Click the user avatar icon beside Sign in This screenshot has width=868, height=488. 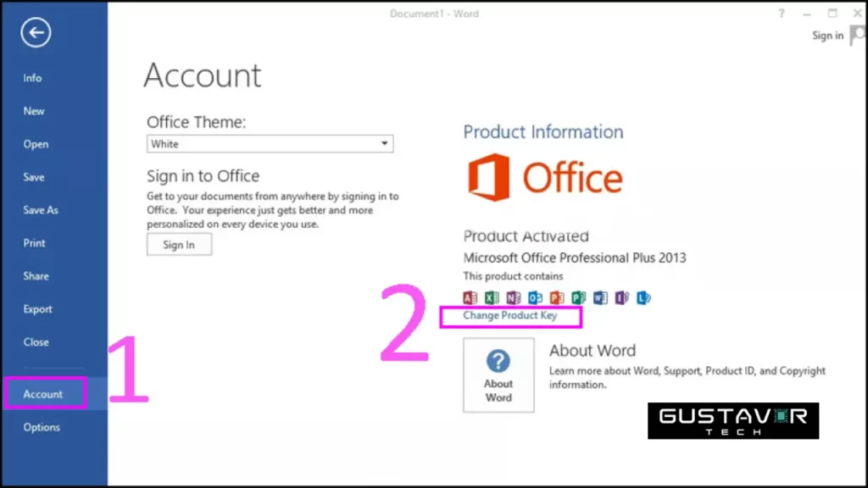(x=859, y=36)
